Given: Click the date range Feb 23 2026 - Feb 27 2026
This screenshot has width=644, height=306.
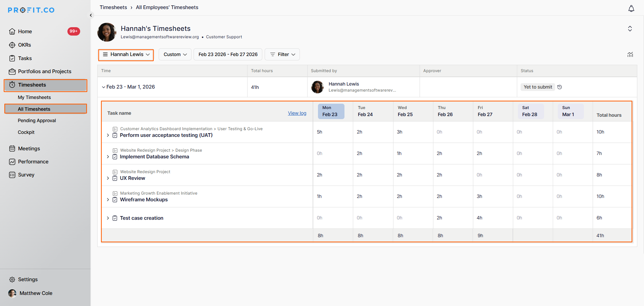Looking at the screenshot, I should (x=228, y=55).
